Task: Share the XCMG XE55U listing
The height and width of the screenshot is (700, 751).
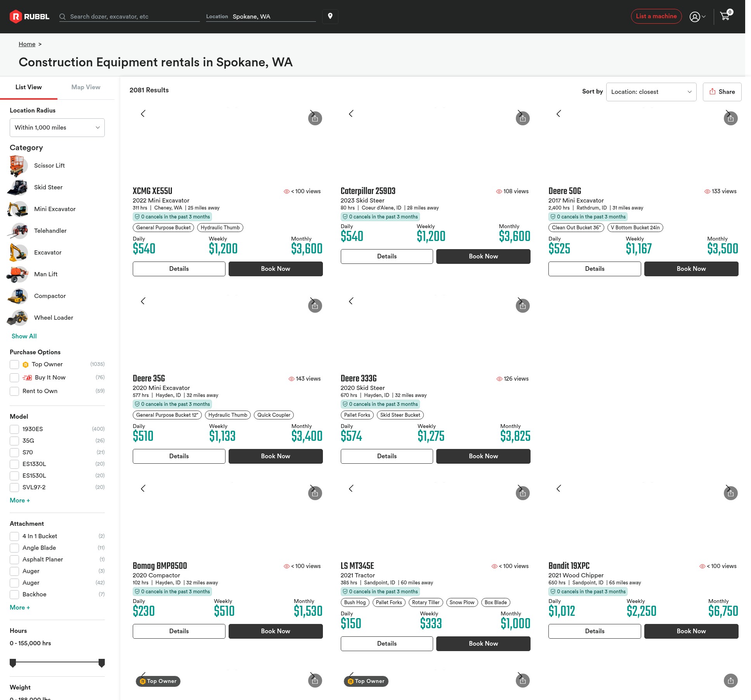Action: click(315, 118)
